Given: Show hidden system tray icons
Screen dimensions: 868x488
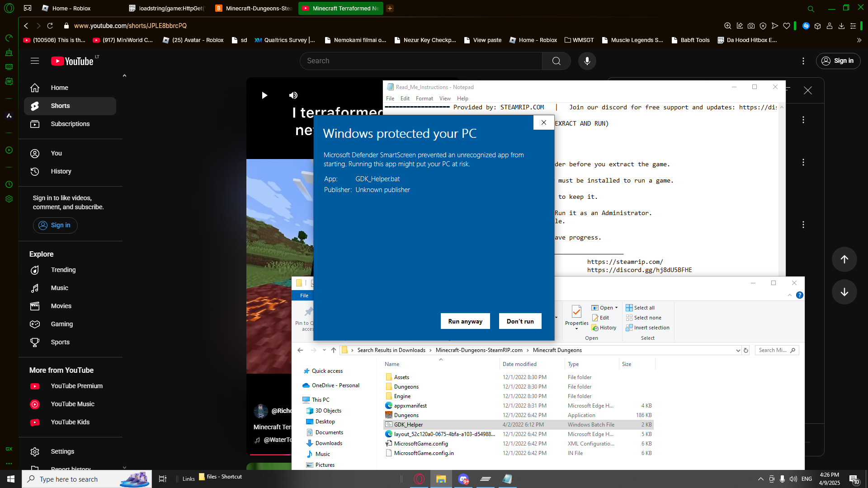Looking at the screenshot, I should click(760, 479).
